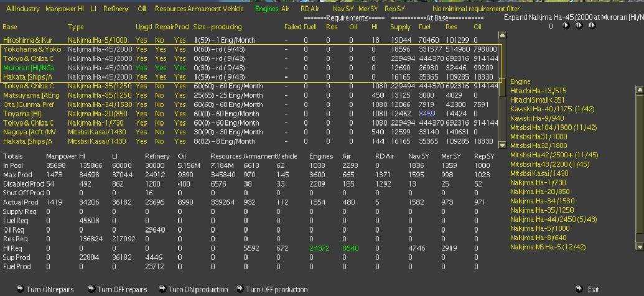Select the Matsuyama [AEng base

click(x=31, y=95)
